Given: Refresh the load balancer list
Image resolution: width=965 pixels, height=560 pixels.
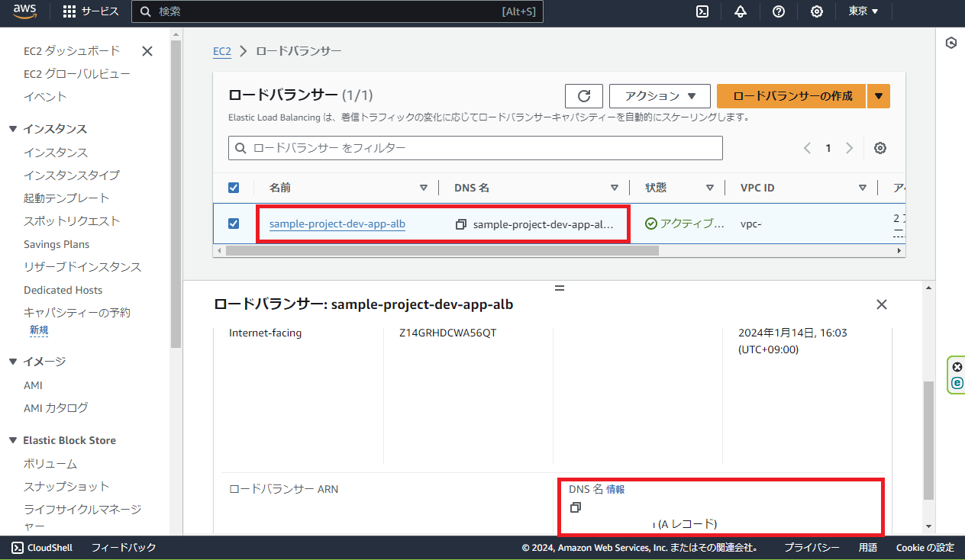Looking at the screenshot, I should tap(584, 96).
